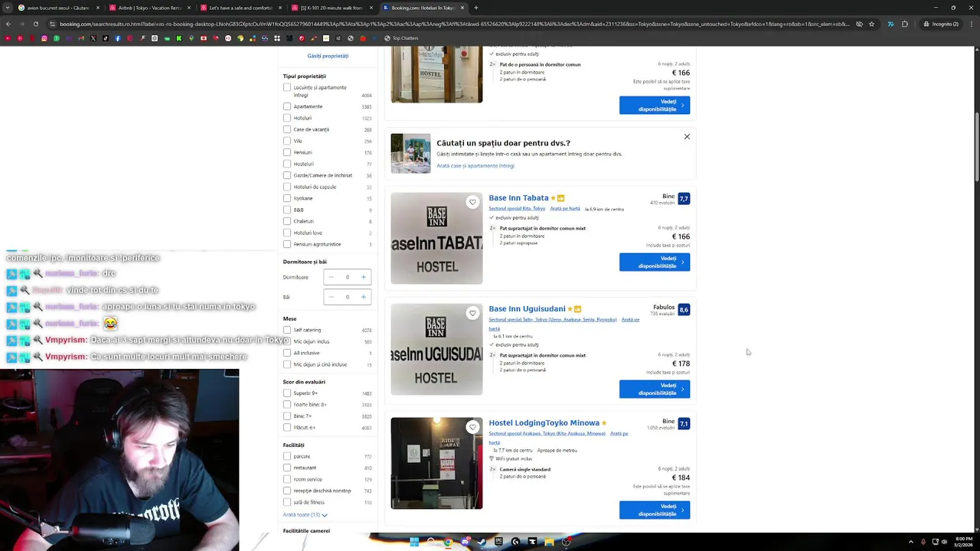Check the 'Mic dejun inclus' filter
The image size is (980, 551).
(x=287, y=341)
